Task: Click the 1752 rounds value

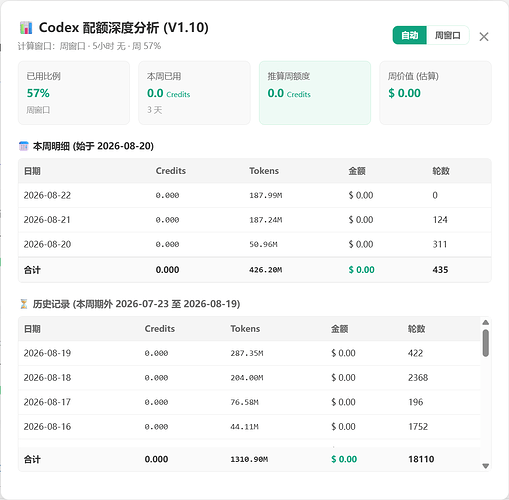Action: click(x=418, y=427)
